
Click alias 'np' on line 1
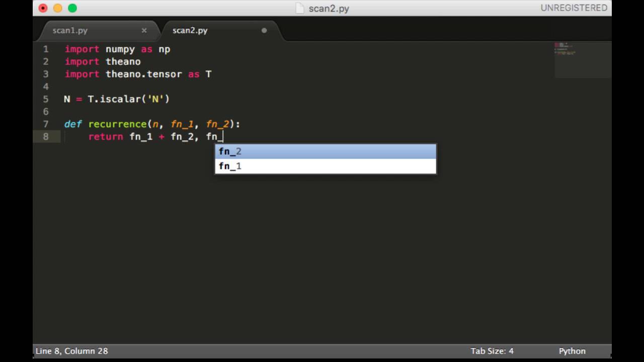tap(165, 49)
